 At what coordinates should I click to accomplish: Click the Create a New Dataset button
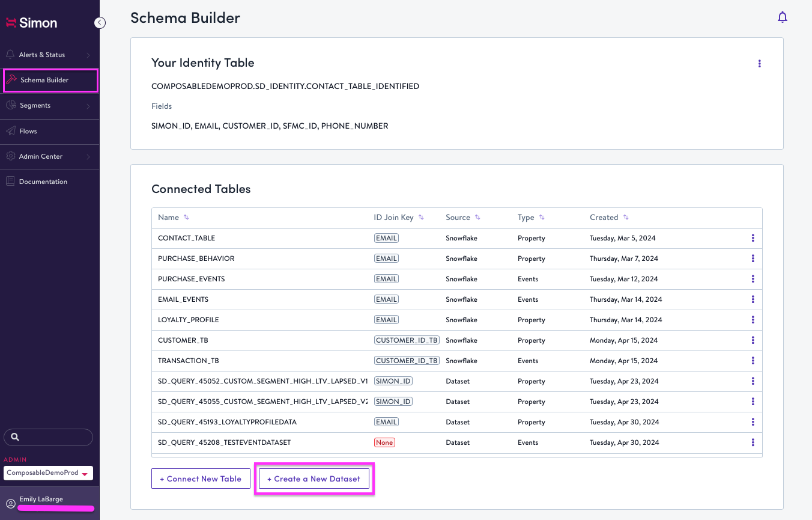pos(314,479)
